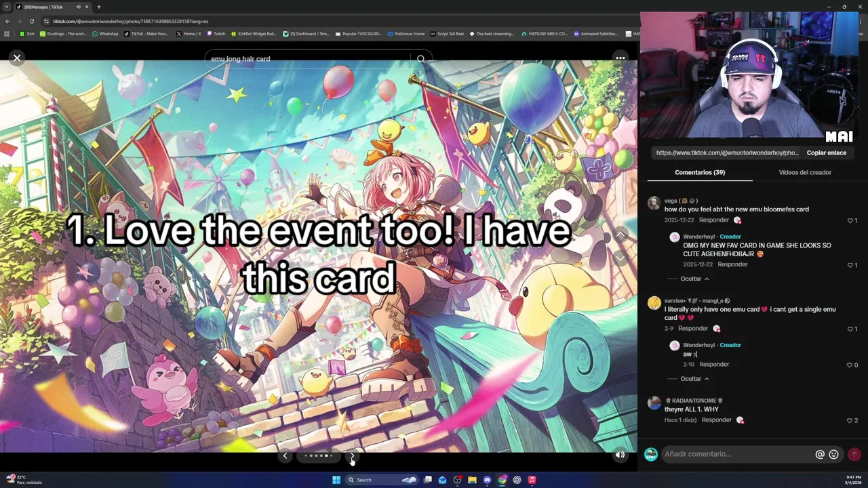Open the Apple Music taskbar icon

click(x=532, y=480)
